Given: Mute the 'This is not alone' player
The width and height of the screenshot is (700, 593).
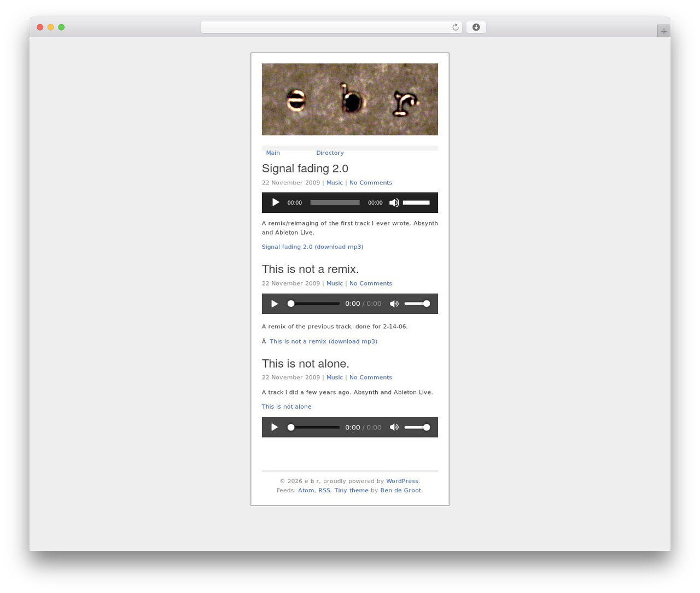Looking at the screenshot, I should 394,427.
